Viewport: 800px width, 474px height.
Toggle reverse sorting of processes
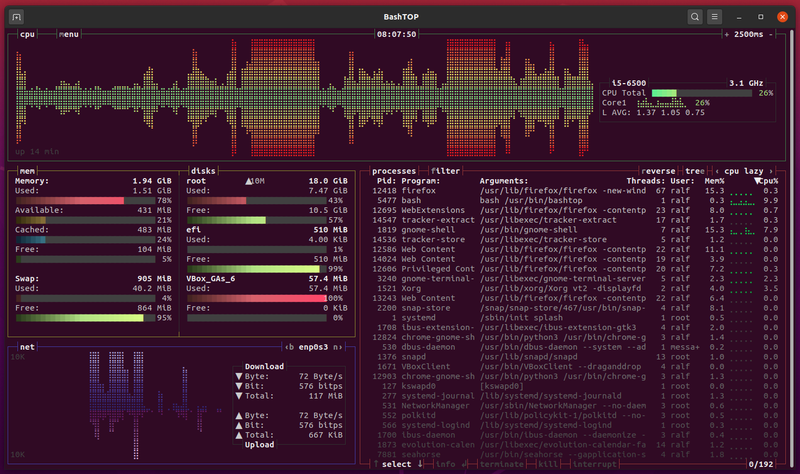click(658, 171)
